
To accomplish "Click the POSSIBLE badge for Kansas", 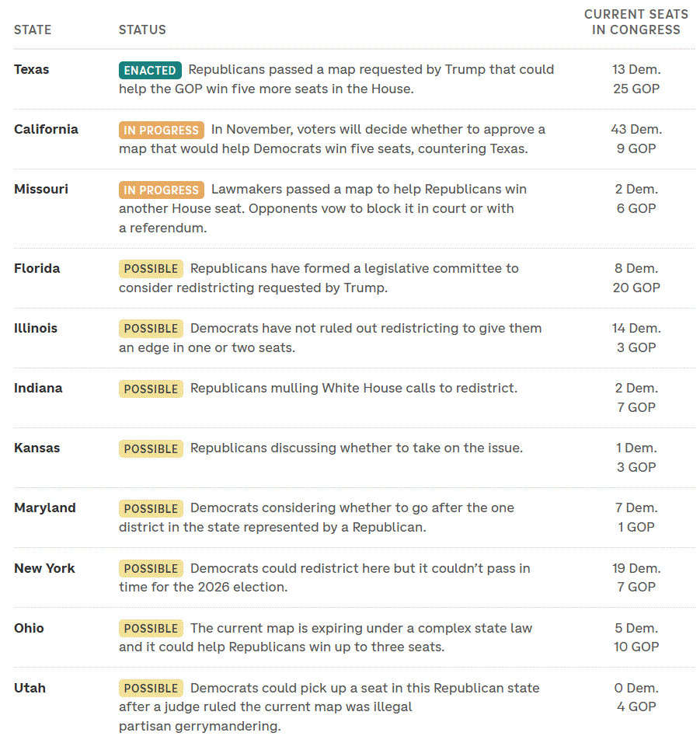I will [x=151, y=448].
